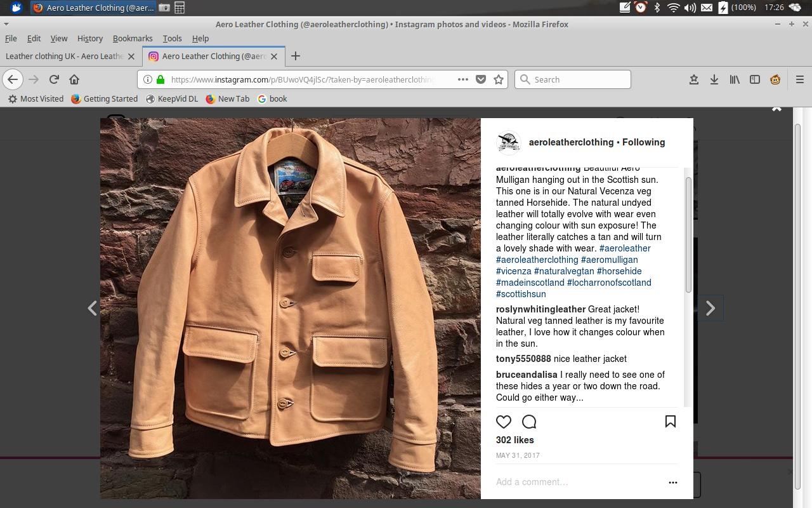812x508 pixels.
Task: Click the comment speech bubble icon
Action: pos(529,422)
